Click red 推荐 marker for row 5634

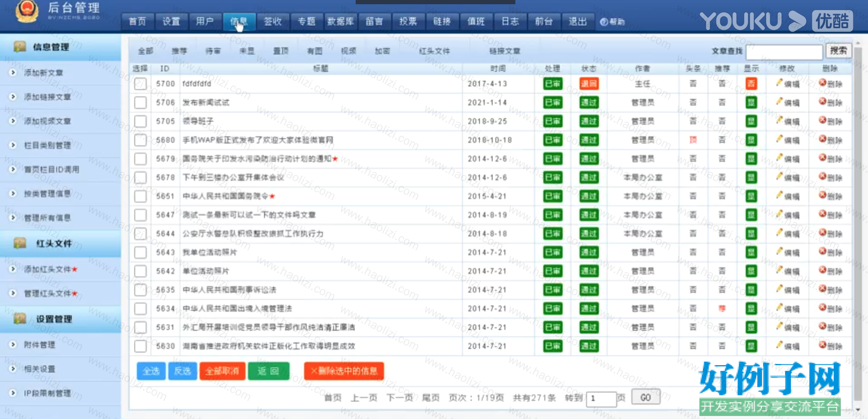coord(722,309)
